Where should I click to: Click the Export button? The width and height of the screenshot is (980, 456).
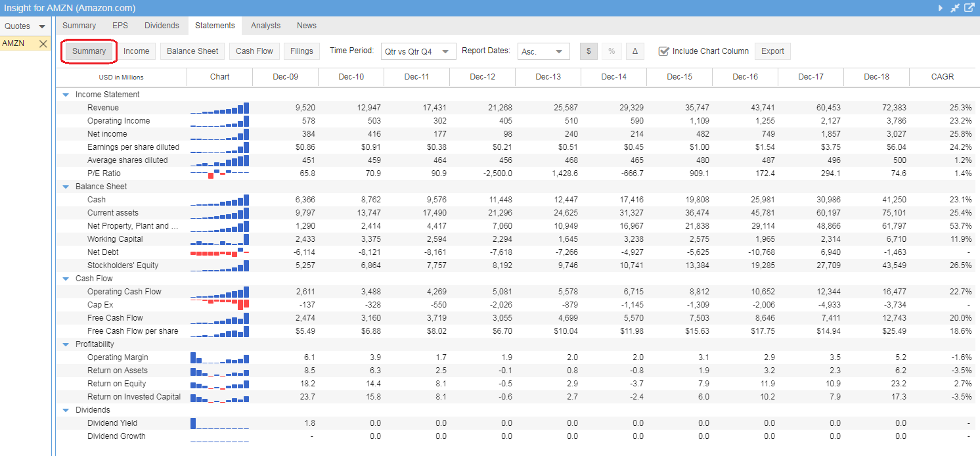(772, 51)
